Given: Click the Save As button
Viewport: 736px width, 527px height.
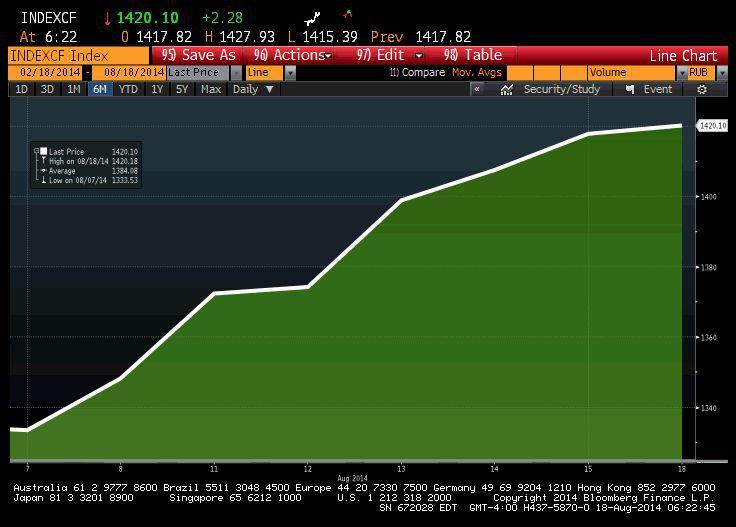Looking at the screenshot, I should click(199, 55).
